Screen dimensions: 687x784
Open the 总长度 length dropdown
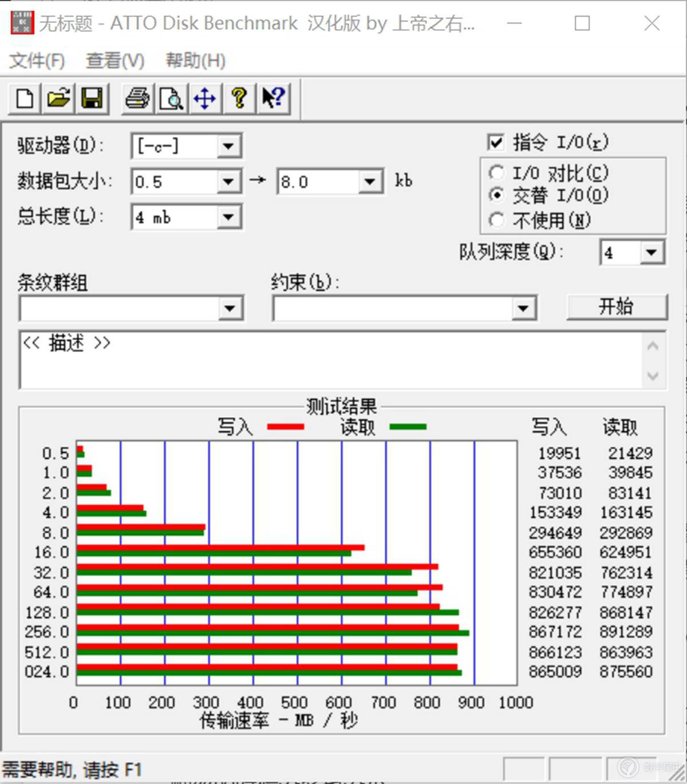(228, 217)
